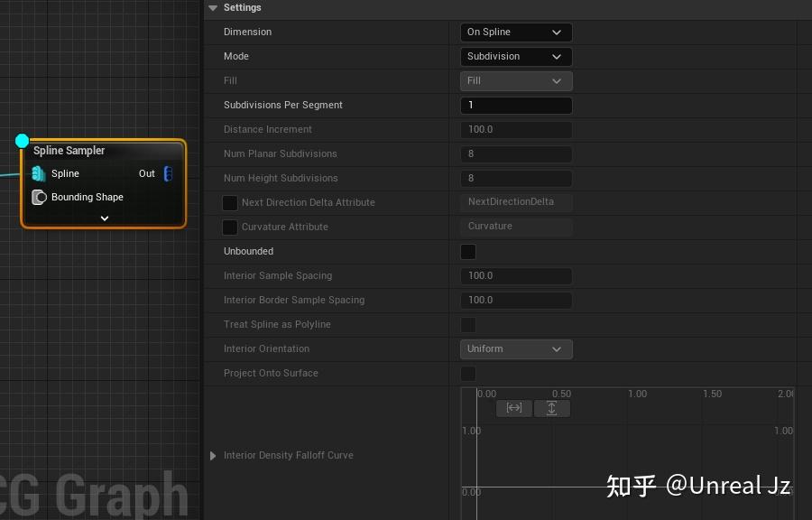Expand the Spline Sampler node chevron
Viewport: 812px width, 520px height.
tap(102, 217)
